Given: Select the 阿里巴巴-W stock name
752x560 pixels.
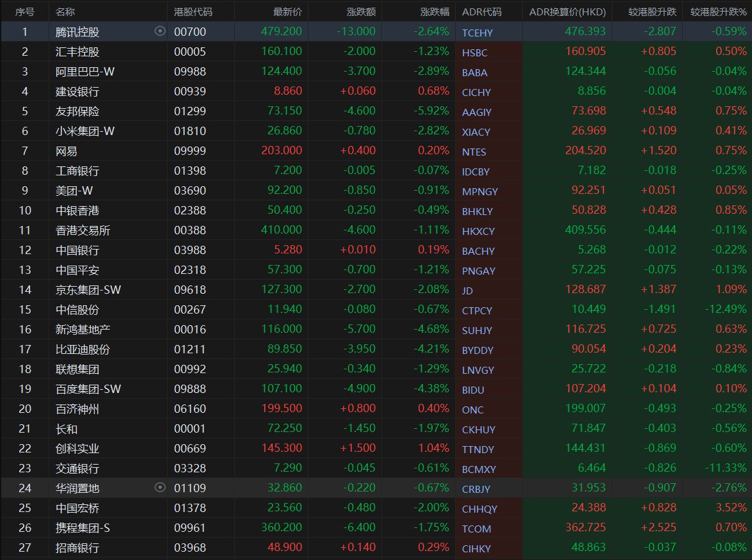Looking at the screenshot, I should [85, 72].
